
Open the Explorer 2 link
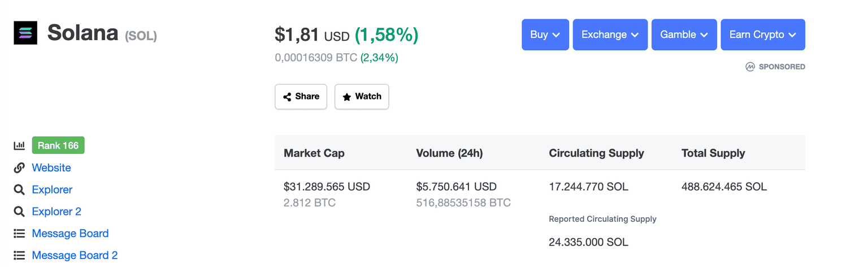click(57, 212)
